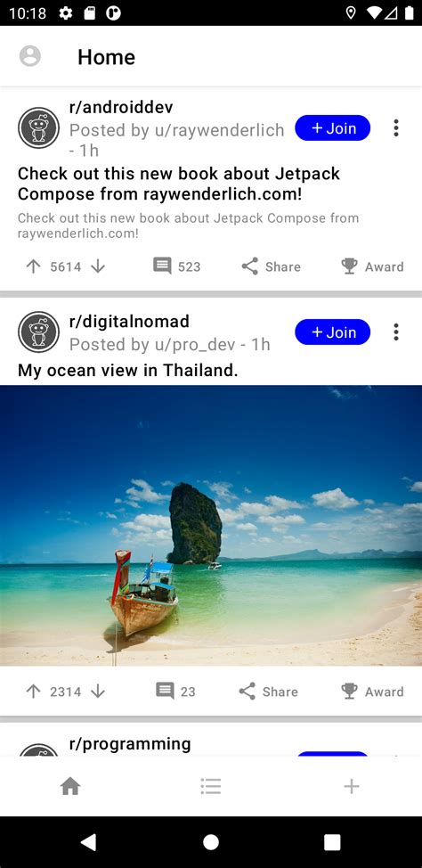Join the r/androiddev community

[332, 127]
